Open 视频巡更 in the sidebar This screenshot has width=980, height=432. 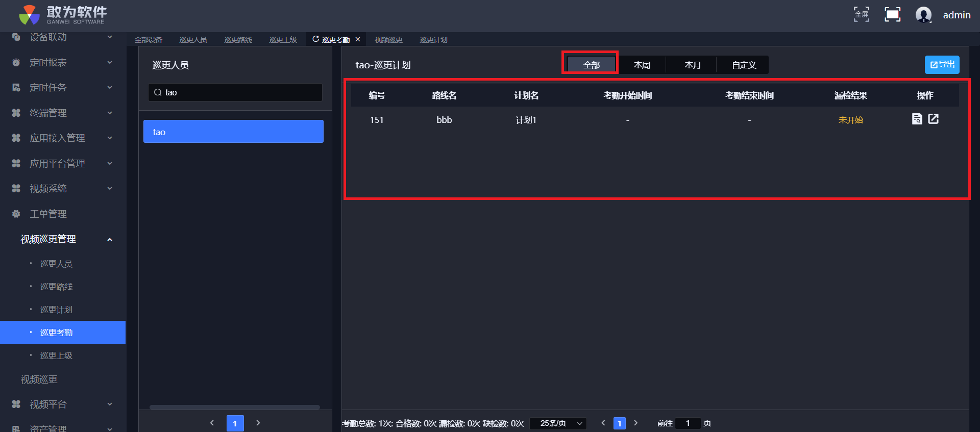tap(39, 379)
